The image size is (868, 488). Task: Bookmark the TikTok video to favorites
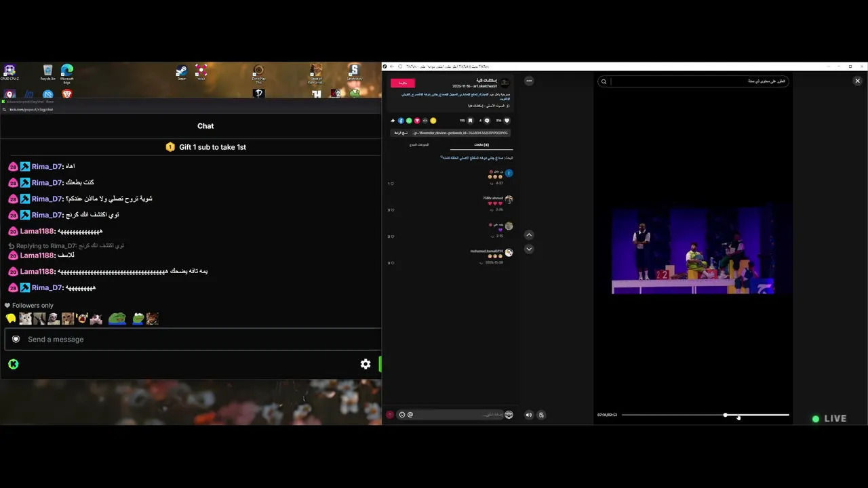[x=470, y=121]
